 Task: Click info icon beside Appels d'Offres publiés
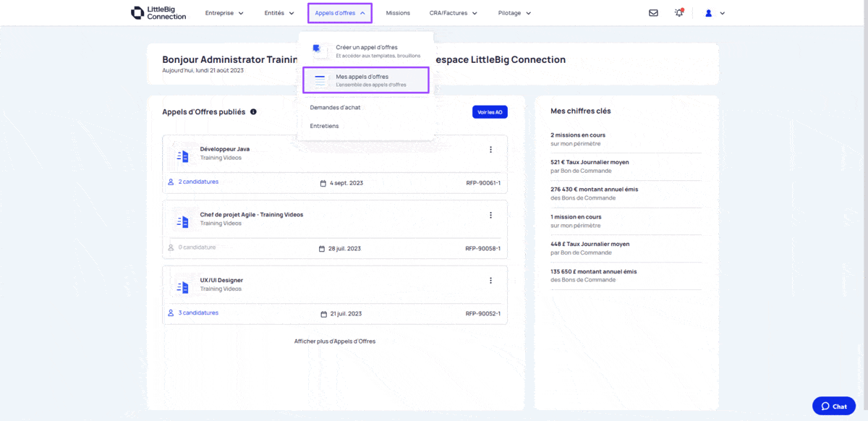click(253, 112)
